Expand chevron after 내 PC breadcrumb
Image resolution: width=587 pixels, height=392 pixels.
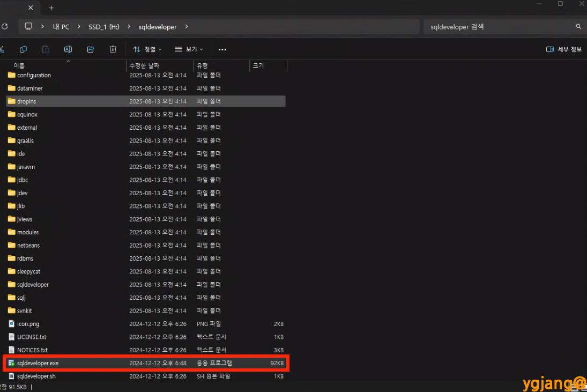[79, 27]
